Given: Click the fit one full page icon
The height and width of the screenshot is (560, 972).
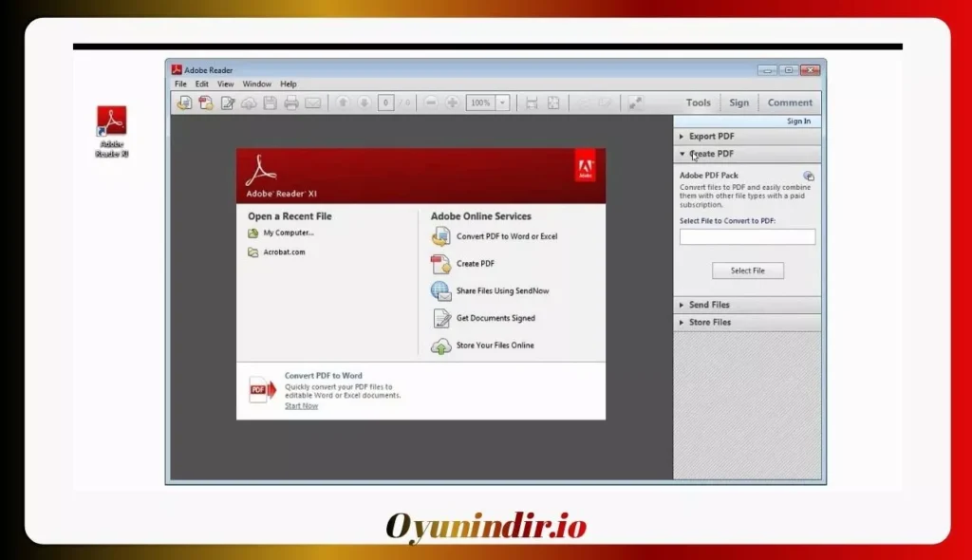Looking at the screenshot, I should (x=553, y=103).
